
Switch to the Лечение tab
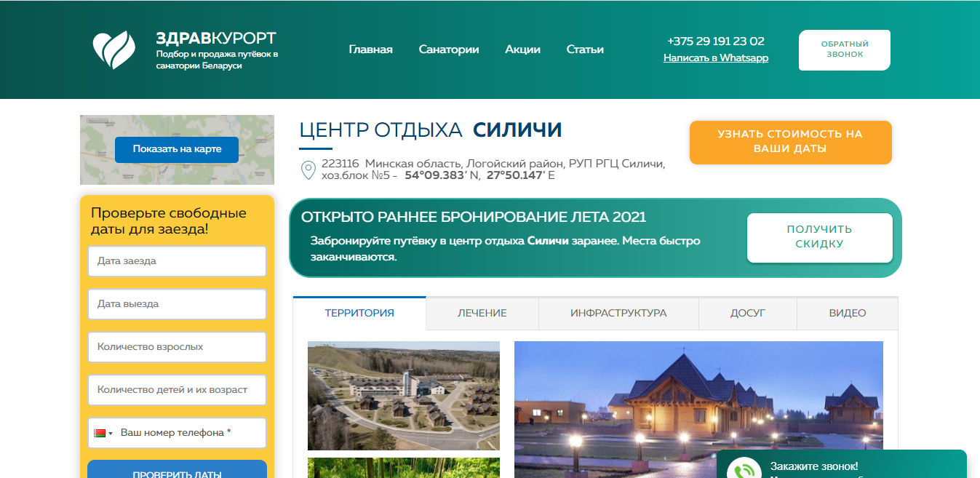click(482, 314)
